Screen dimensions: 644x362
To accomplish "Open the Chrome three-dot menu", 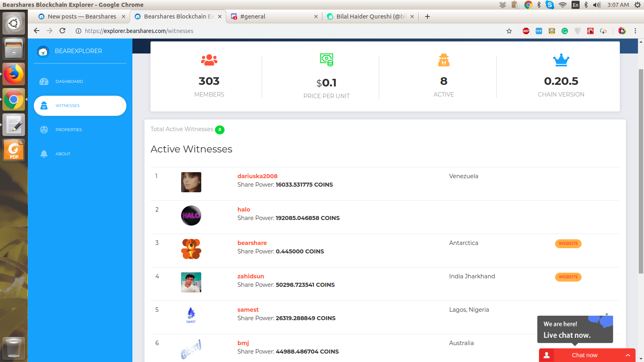I will 636,31.
